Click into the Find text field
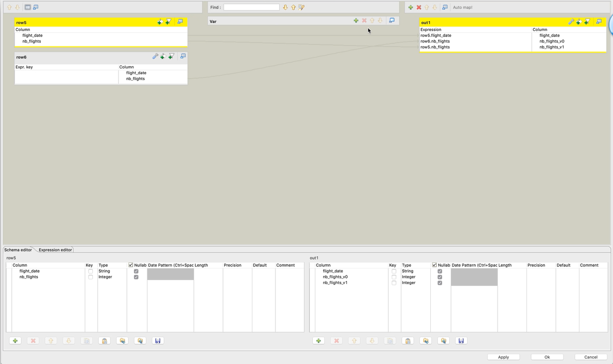Viewport: 613px width, 364px height. click(x=251, y=7)
